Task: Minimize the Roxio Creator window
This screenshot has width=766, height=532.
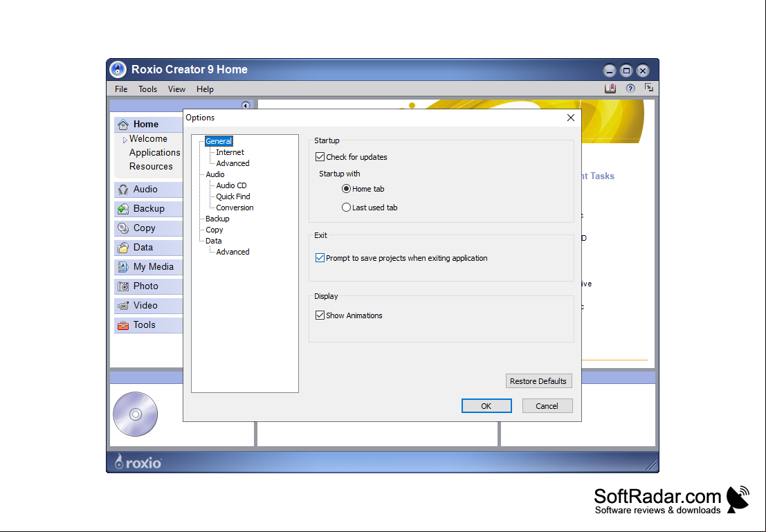Action: coord(609,71)
